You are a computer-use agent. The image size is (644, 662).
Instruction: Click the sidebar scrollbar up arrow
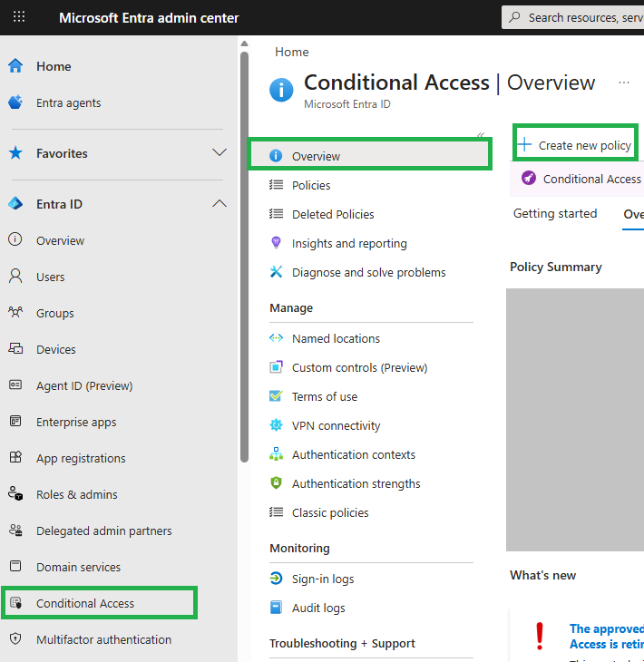coord(244,44)
